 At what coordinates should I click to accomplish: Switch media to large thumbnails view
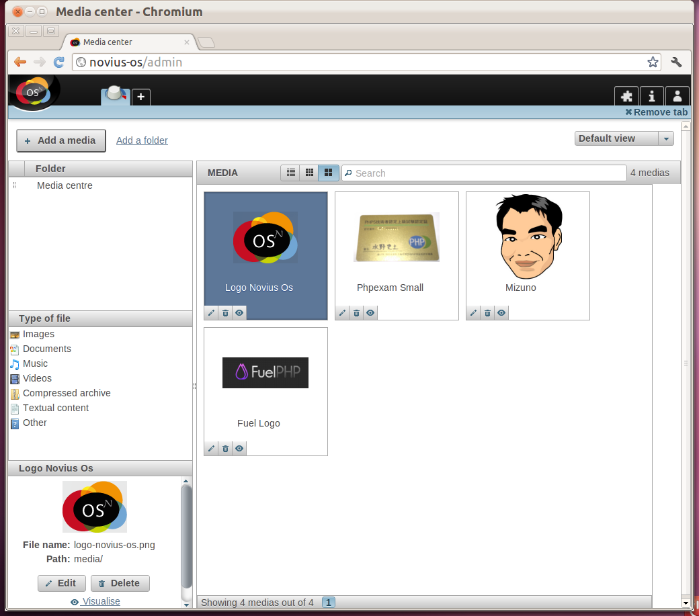(x=328, y=173)
